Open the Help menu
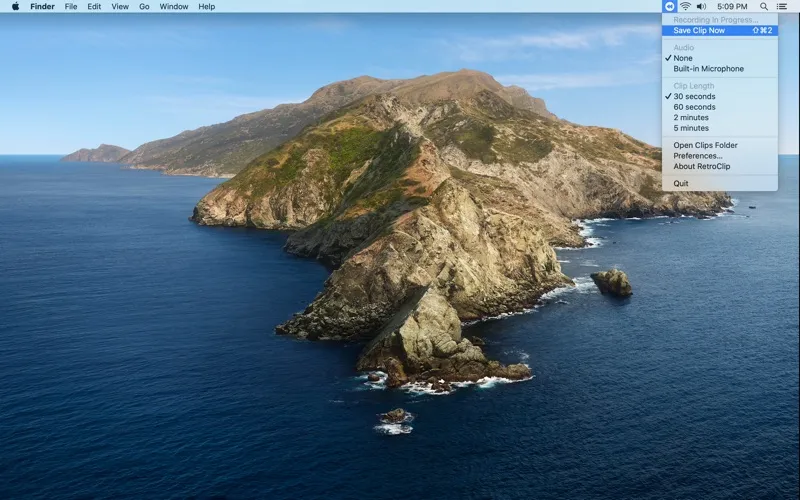This screenshot has height=500, width=800. [207, 7]
